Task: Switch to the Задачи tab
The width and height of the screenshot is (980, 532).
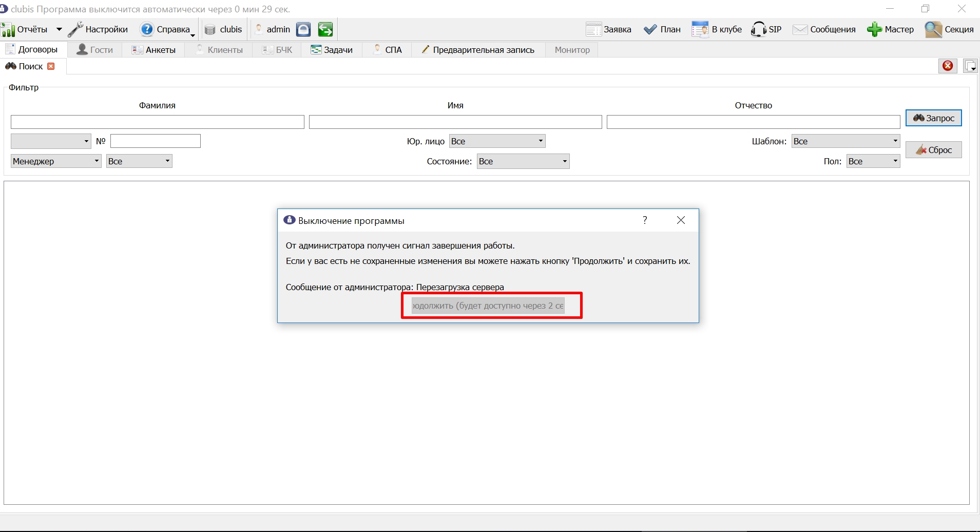Action: (x=332, y=50)
